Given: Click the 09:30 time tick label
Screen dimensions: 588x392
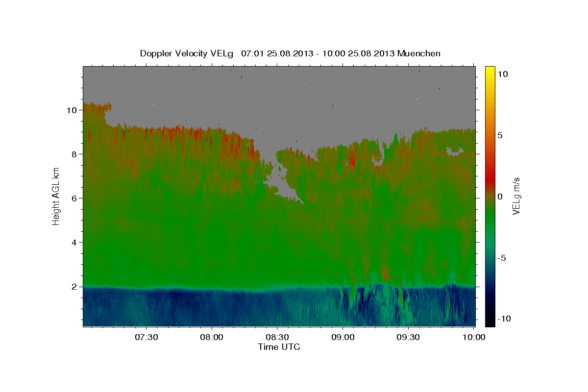Looking at the screenshot, I should pos(408,337).
